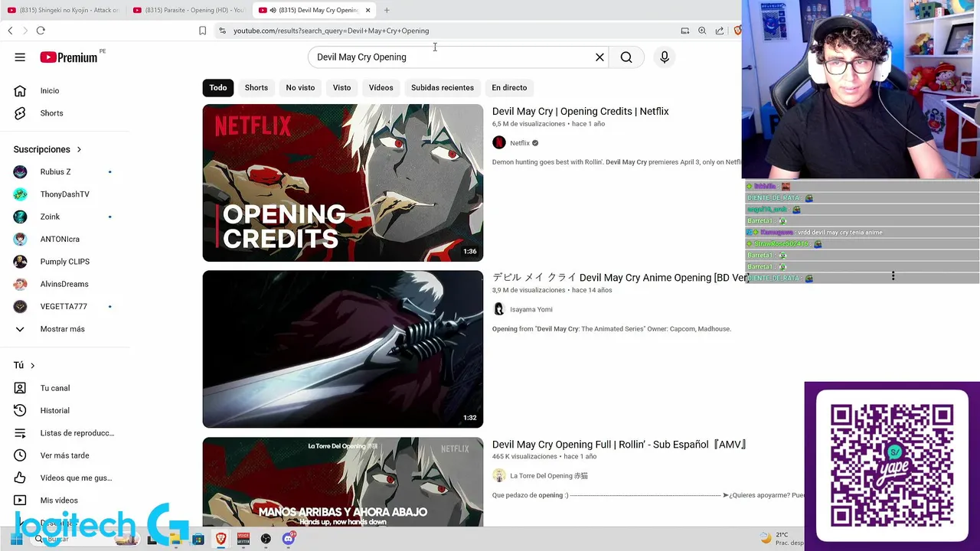Expand the Suscripciones section arrow
This screenshot has height=551, width=980.
coord(79,149)
